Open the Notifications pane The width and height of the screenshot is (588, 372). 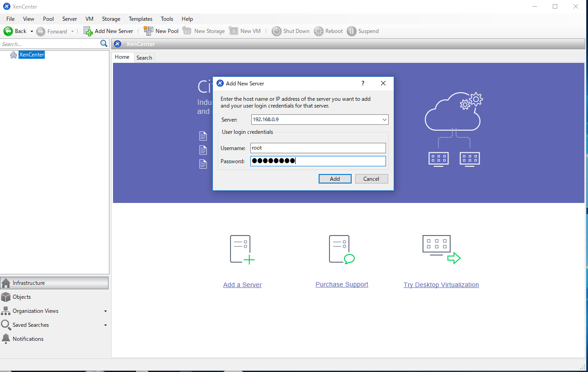tap(28, 339)
